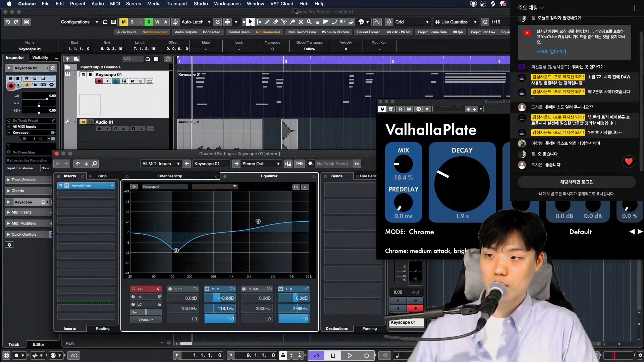Viewport: 644px width, 362px height.
Task: Toggle global Write W automation button
Action: click(x=157, y=22)
